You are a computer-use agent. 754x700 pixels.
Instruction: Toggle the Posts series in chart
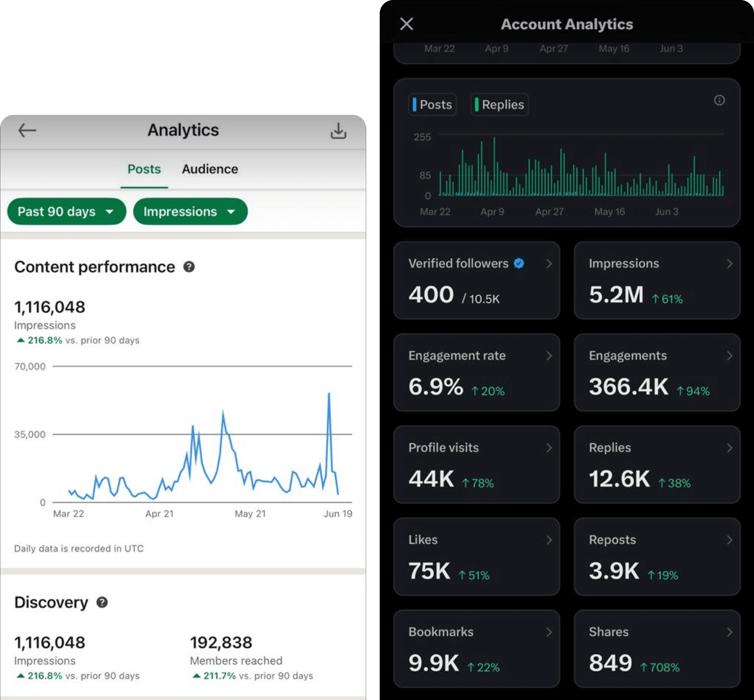click(x=432, y=104)
